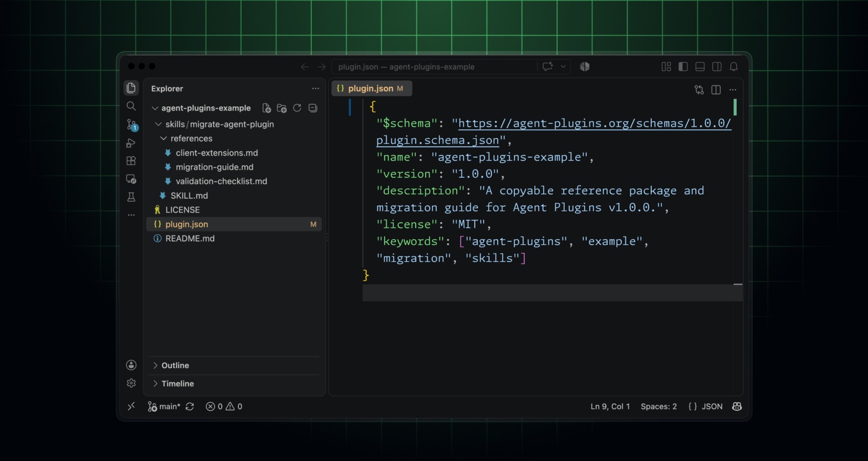The height and width of the screenshot is (461, 868).
Task: Open the Manage gear menu
Action: tap(131, 383)
